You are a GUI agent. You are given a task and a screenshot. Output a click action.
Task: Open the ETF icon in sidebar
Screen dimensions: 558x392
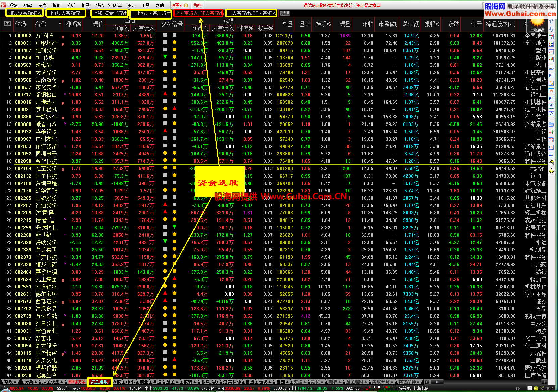pos(551,147)
